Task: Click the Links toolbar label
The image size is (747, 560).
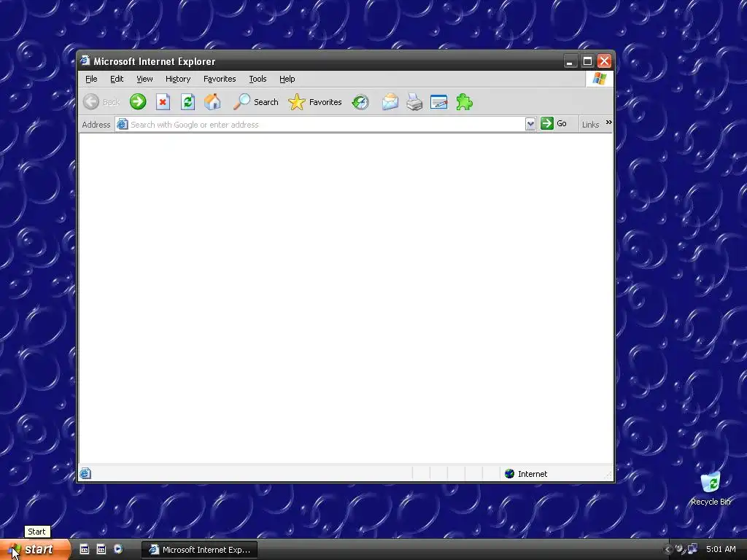Action: click(590, 125)
